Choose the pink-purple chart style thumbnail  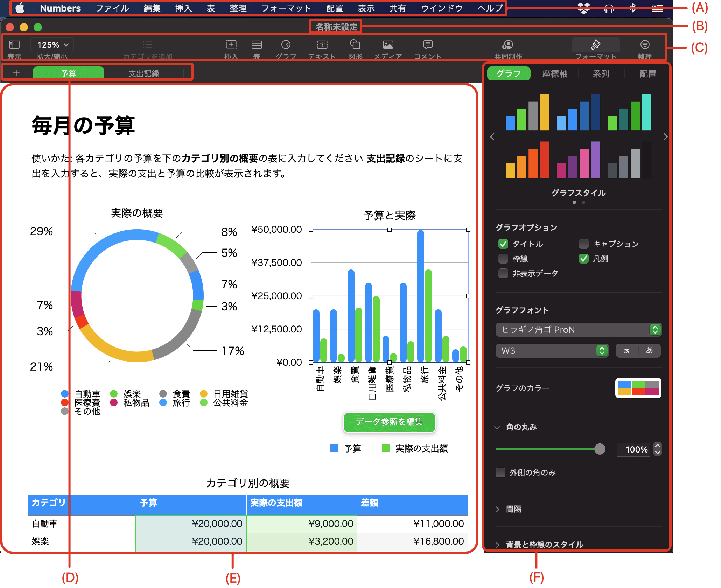tap(579, 159)
